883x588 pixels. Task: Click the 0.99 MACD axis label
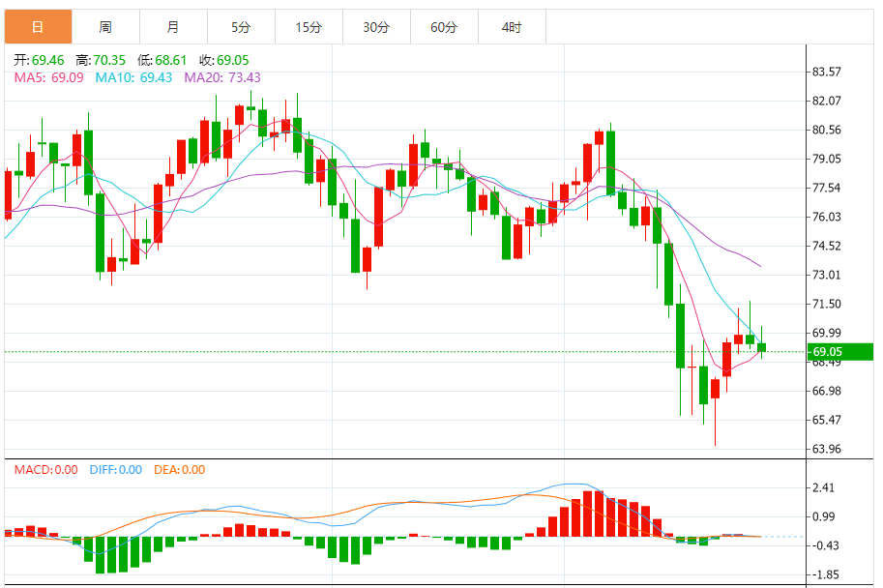click(823, 516)
